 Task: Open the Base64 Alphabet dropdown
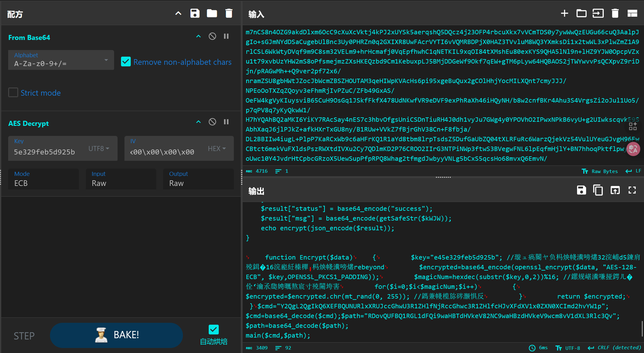click(x=61, y=60)
